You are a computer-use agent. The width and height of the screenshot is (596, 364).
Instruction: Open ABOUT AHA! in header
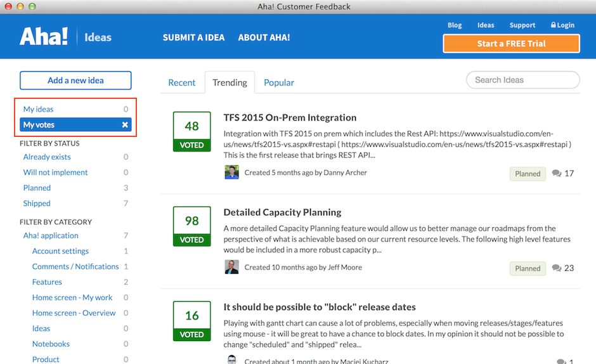click(264, 37)
